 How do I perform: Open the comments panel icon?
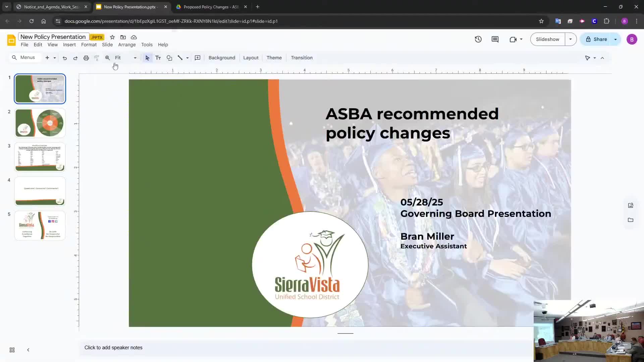(x=495, y=39)
